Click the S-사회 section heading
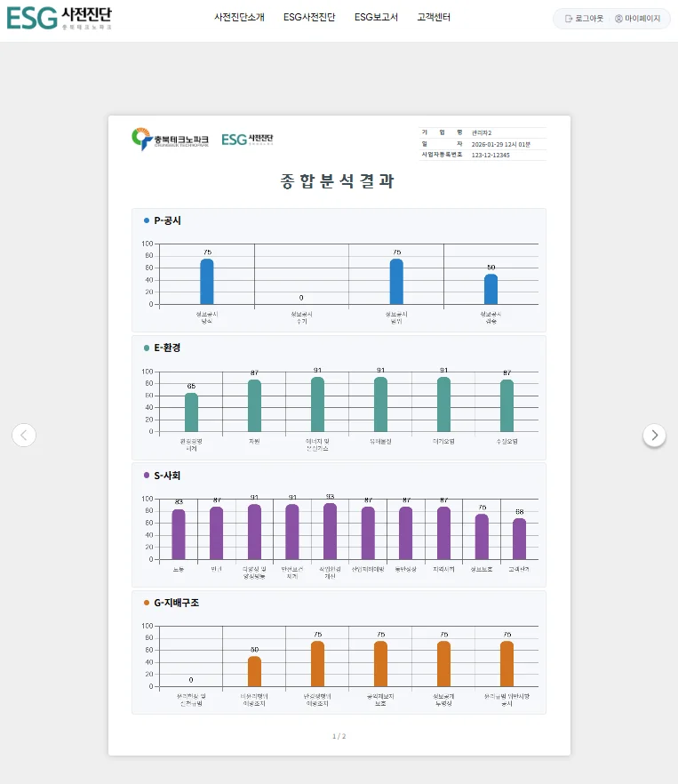This screenshot has width=678, height=784. [x=167, y=476]
